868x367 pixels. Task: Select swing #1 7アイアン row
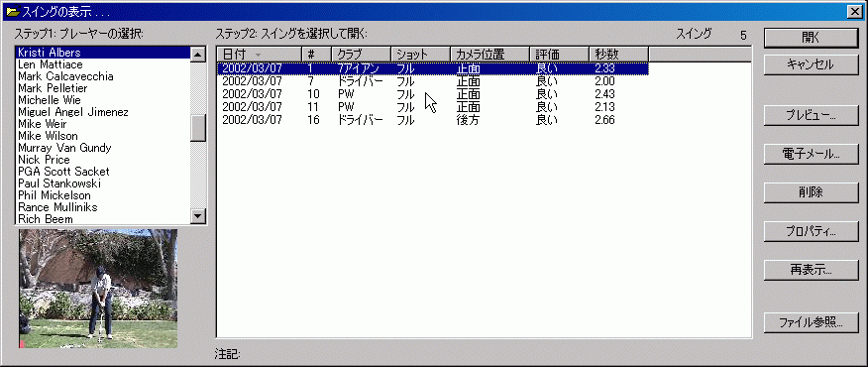point(432,68)
